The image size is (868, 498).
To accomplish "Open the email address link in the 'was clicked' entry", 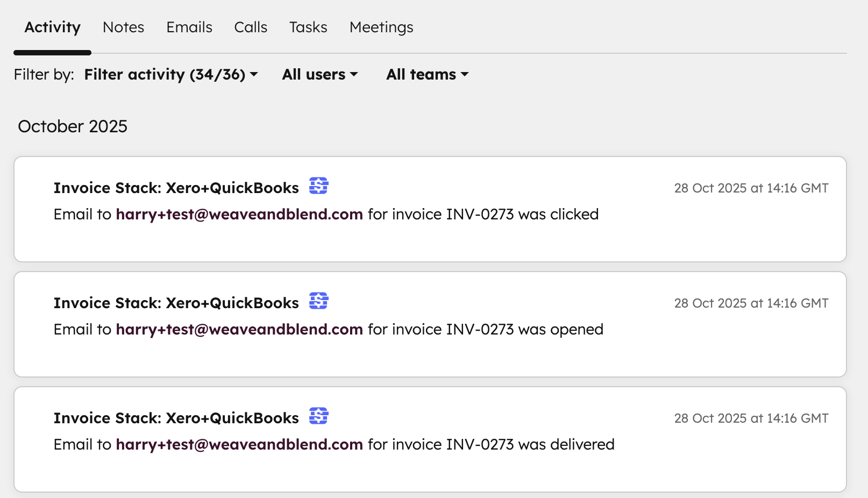I will [239, 215].
